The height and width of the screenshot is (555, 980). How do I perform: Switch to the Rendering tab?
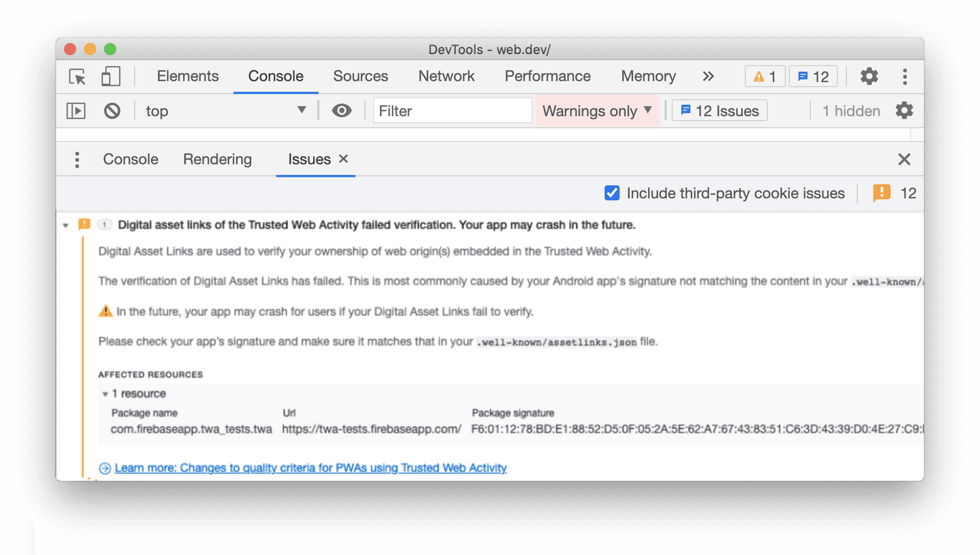click(217, 159)
